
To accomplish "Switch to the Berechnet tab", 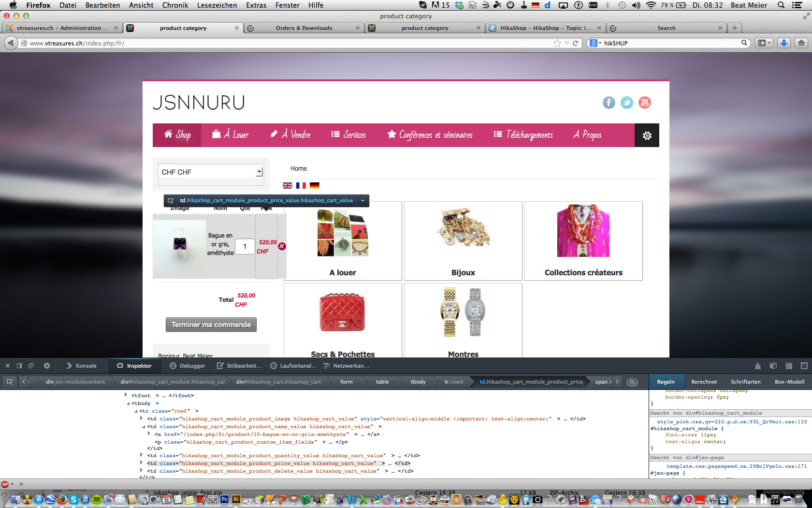I will pos(704,382).
